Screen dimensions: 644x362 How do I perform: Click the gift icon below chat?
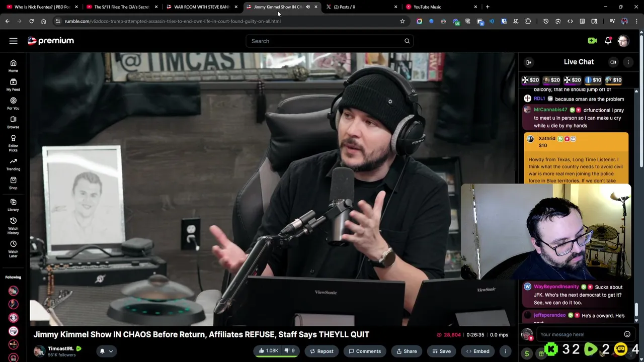(x=541, y=353)
